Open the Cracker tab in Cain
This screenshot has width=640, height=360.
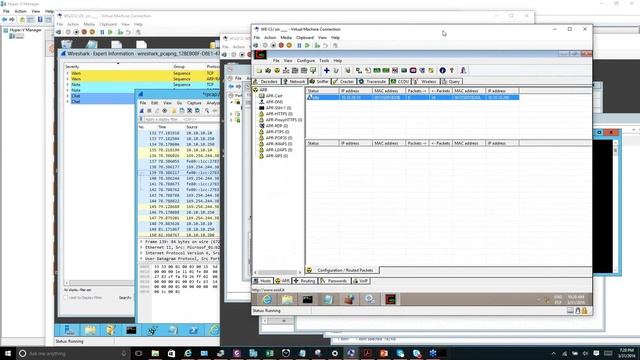[343, 82]
